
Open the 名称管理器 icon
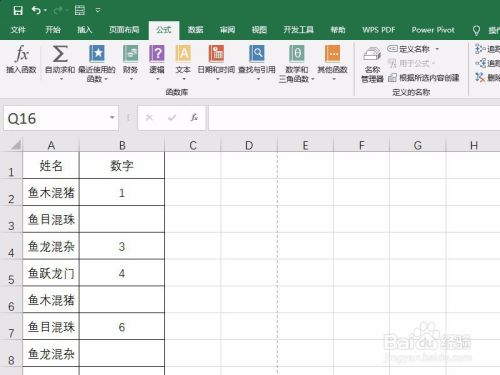tap(372, 54)
